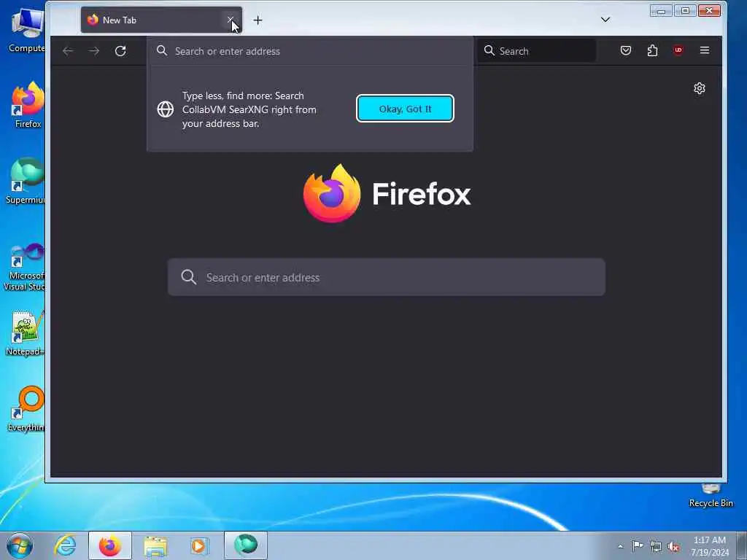The height and width of the screenshot is (560, 747).
Task: Open the Action Center flag icon
Action: (x=638, y=545)
